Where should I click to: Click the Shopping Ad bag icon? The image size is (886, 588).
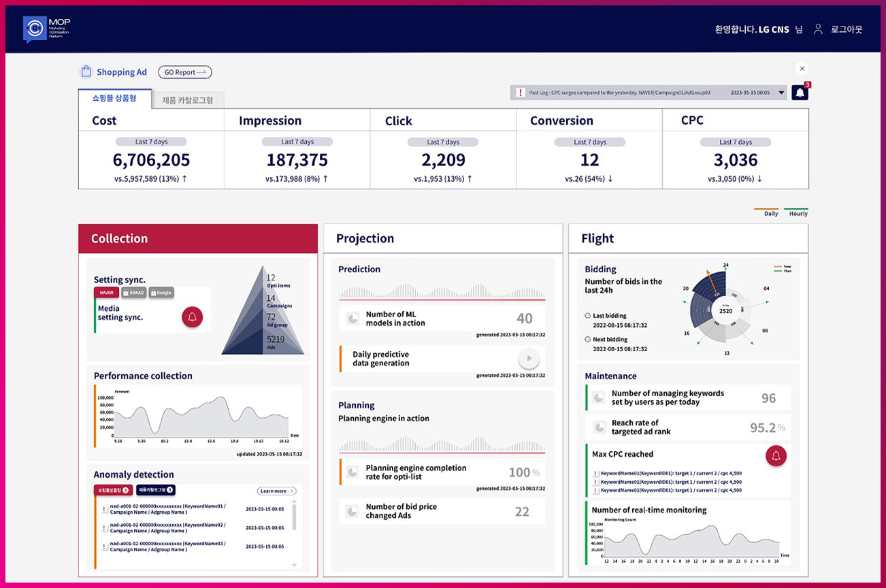(x=86, y=71)
